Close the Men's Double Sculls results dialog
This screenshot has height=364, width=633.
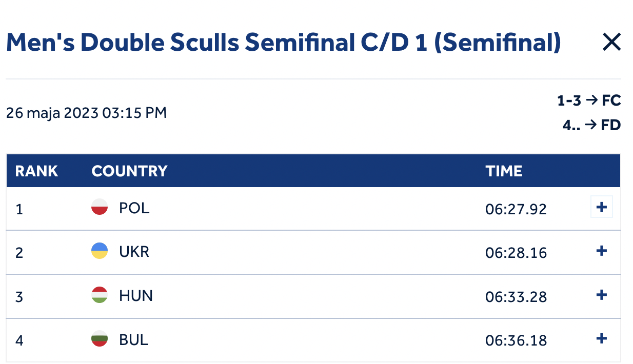611,42
